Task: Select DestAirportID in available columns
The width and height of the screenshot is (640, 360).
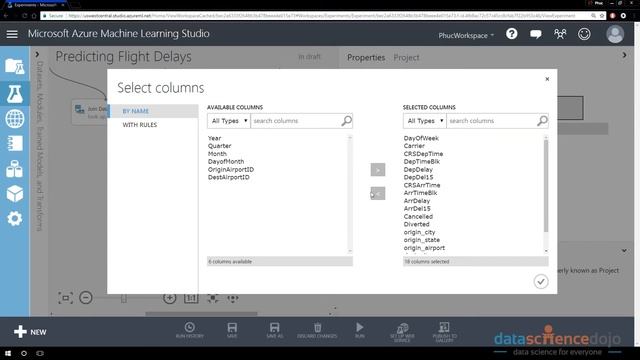Action: click(x=229, y=177)
